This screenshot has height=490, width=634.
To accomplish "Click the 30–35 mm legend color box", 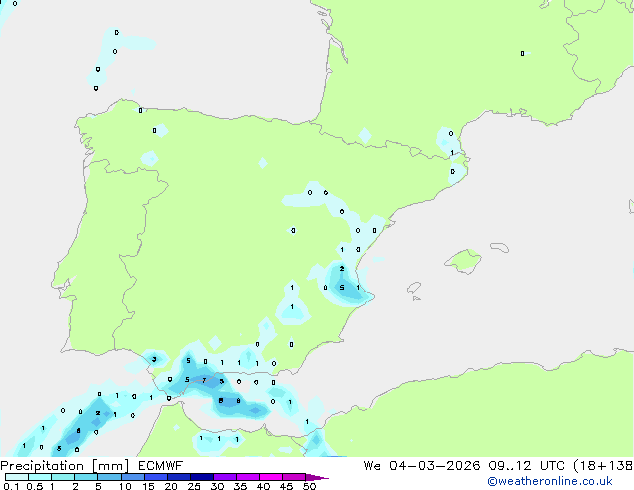I will [224, 477].
